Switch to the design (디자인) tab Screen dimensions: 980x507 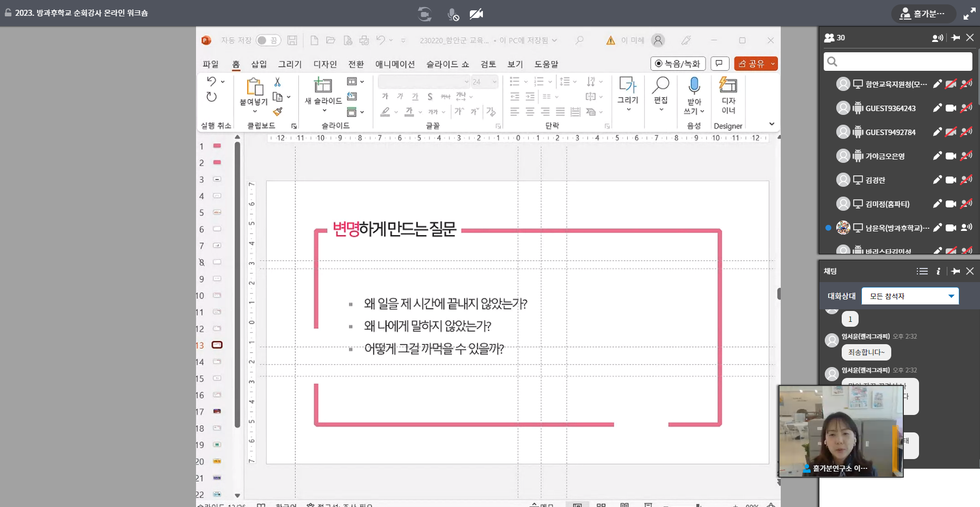point(325,64)
